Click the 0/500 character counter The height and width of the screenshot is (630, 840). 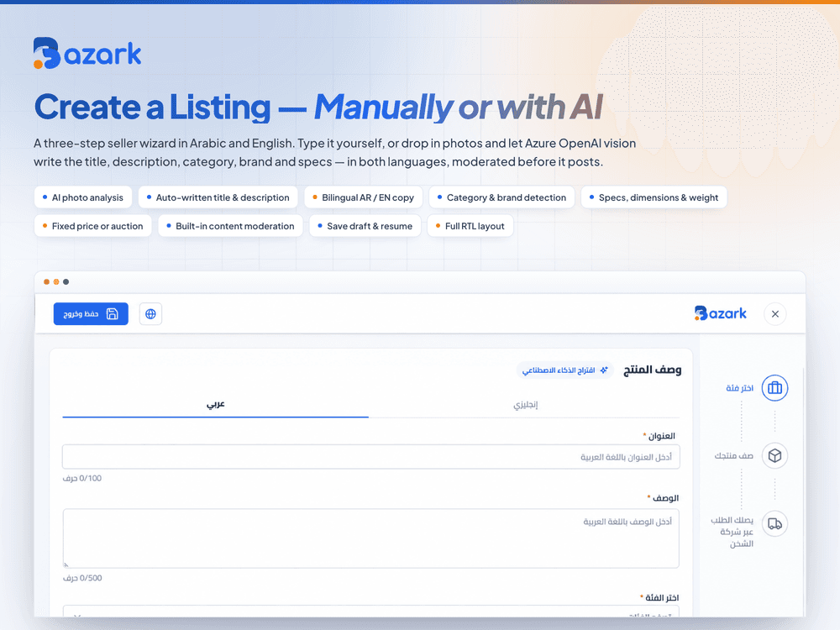(x=82, y=578)
